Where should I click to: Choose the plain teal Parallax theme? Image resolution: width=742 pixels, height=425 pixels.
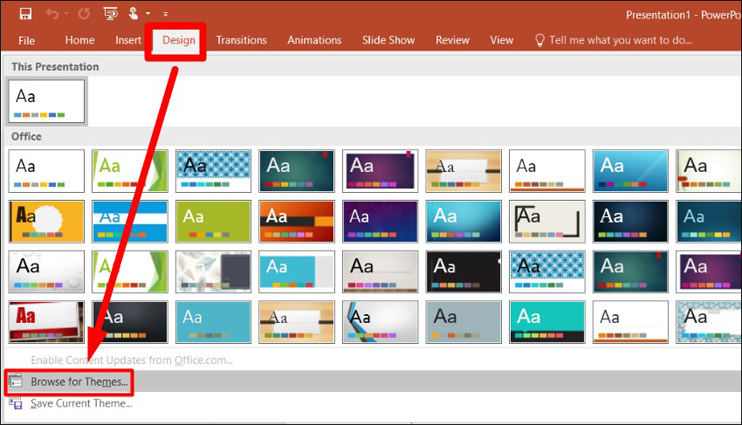213,322
